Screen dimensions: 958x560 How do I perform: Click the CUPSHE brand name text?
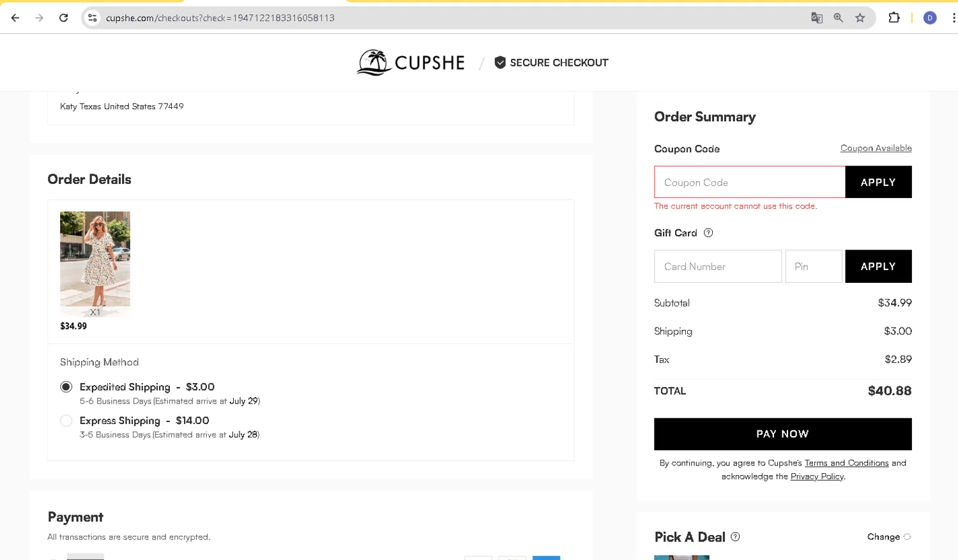click(430, 63)
